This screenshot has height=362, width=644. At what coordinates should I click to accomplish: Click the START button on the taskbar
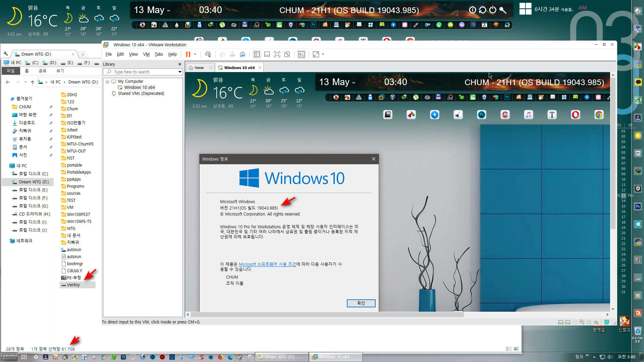point(9,357)
